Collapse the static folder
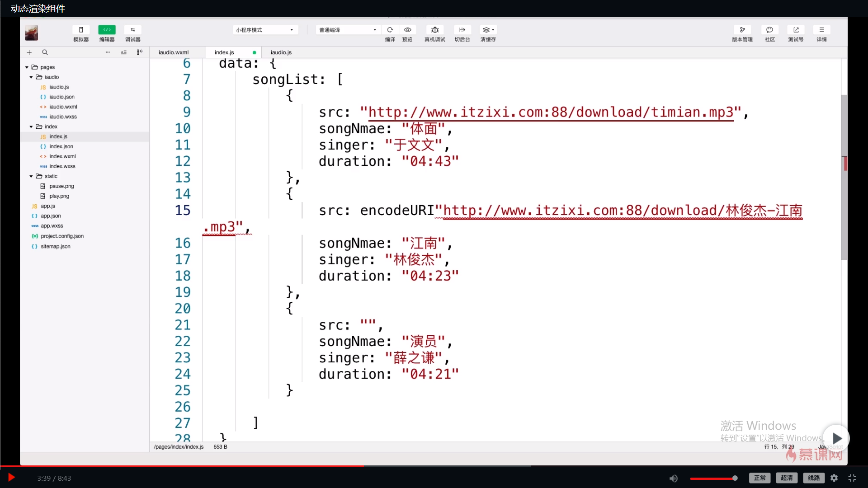The image size is (868, 488). click(31, 176)
